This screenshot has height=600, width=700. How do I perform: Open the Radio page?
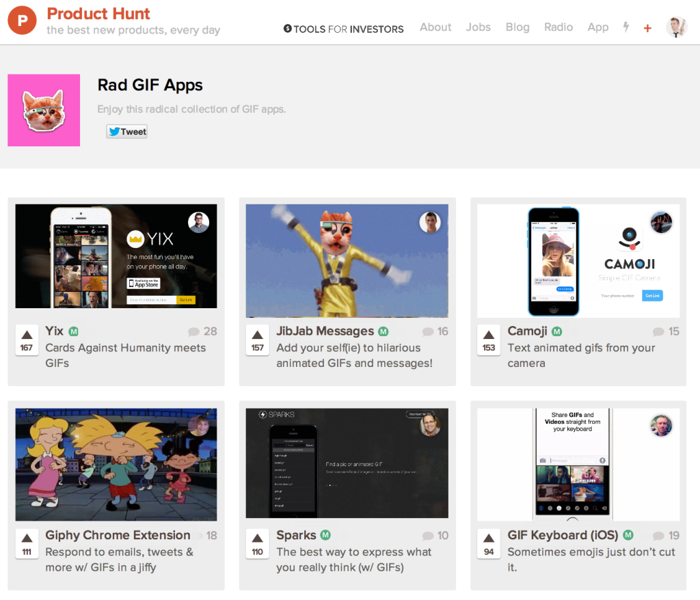(558, 27)
